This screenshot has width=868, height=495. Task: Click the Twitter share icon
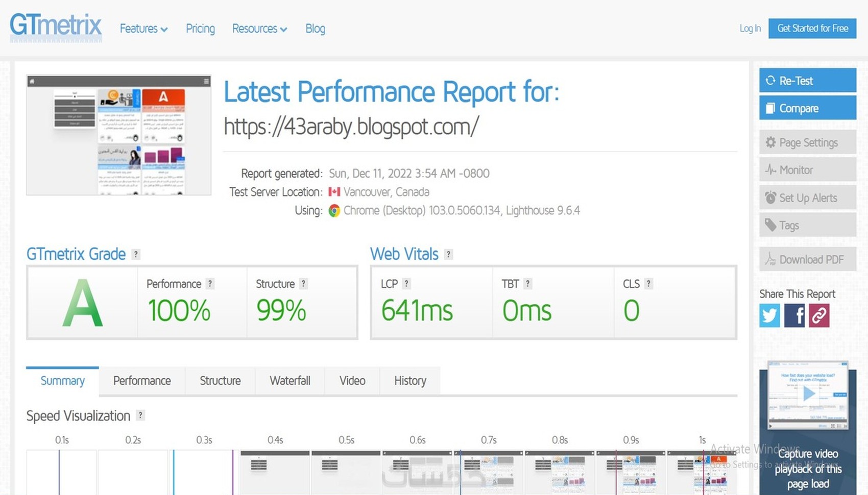[769, 315]
